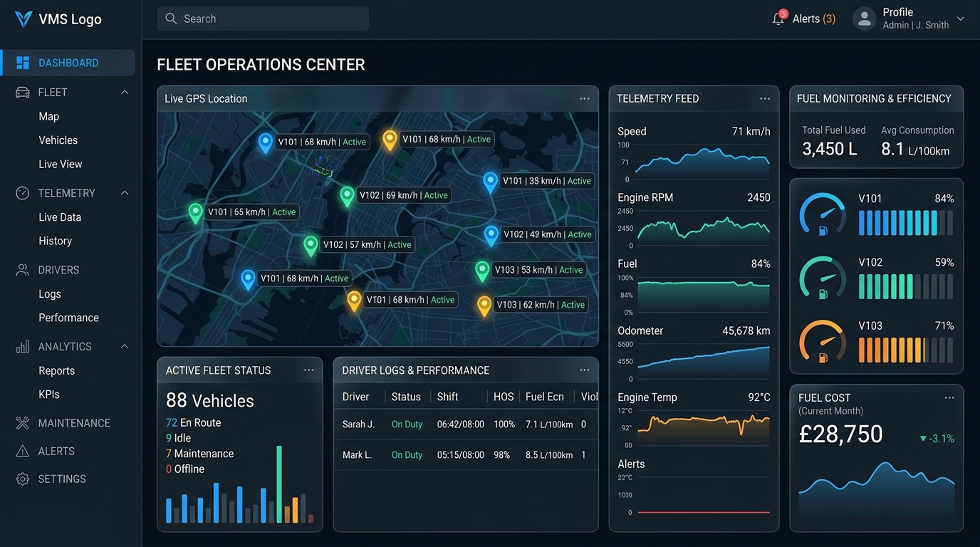Open History under Telemetry

point(56,241)
